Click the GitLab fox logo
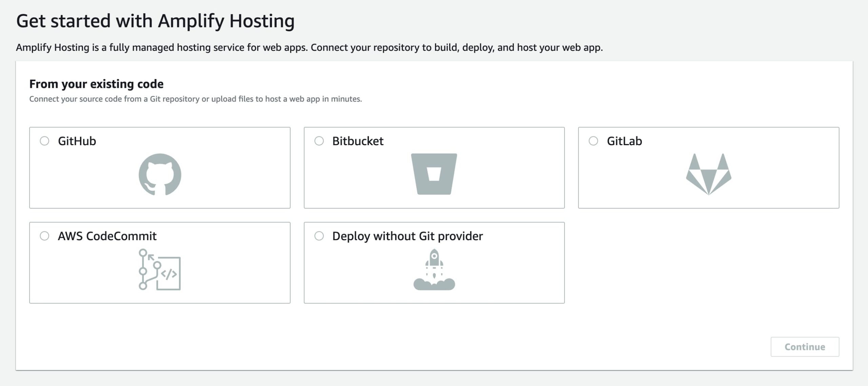This screenshot has height=386, width=868. click(x=709, y=174)
